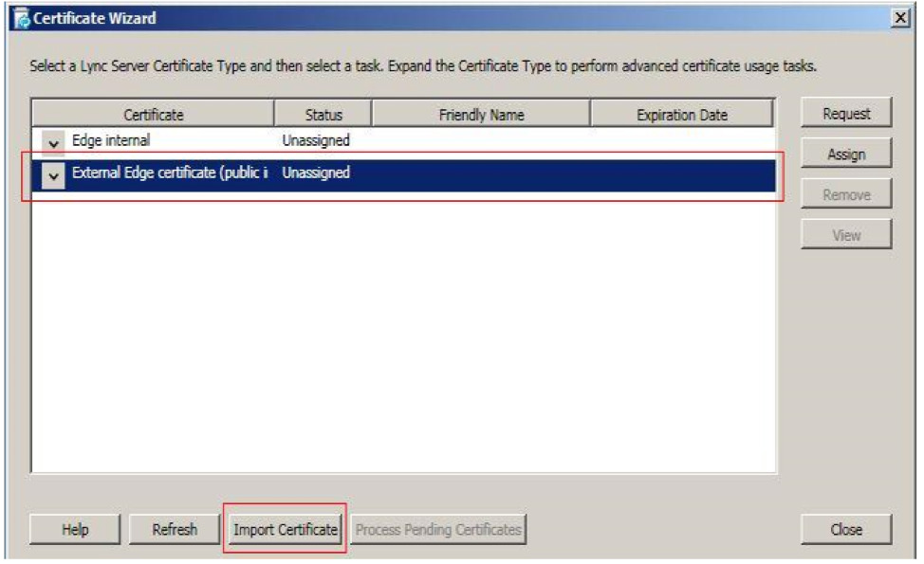Click the Close button at bottom right
This screenshot has width=924, height=564.
(845, 529)
